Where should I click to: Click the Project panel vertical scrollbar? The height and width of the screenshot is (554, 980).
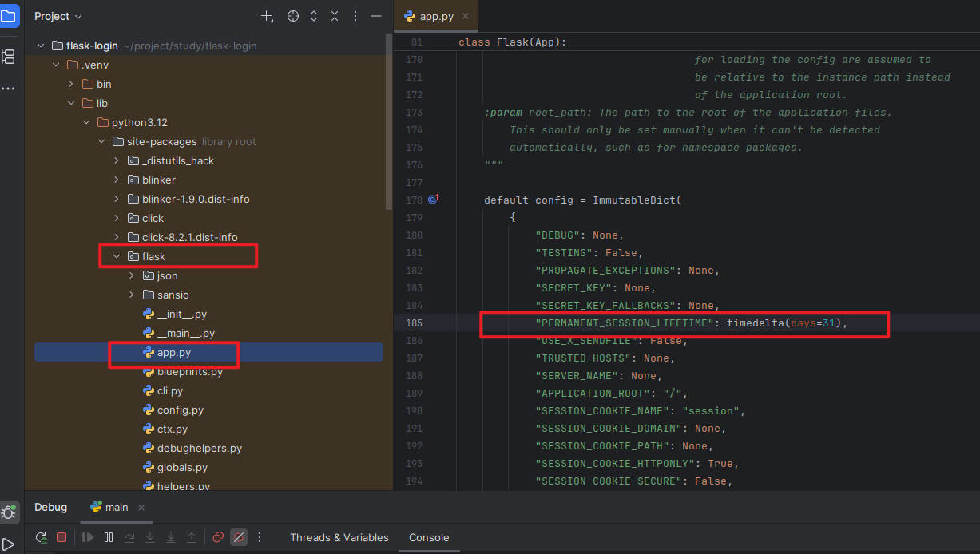pyautogui.click(x=389, y=121)
